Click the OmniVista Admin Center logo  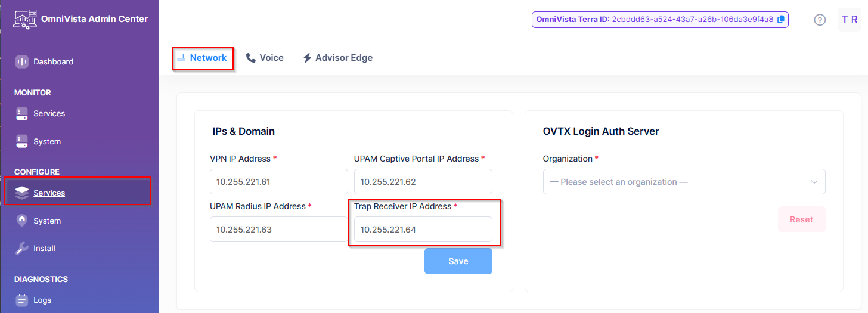coord(24,19)
